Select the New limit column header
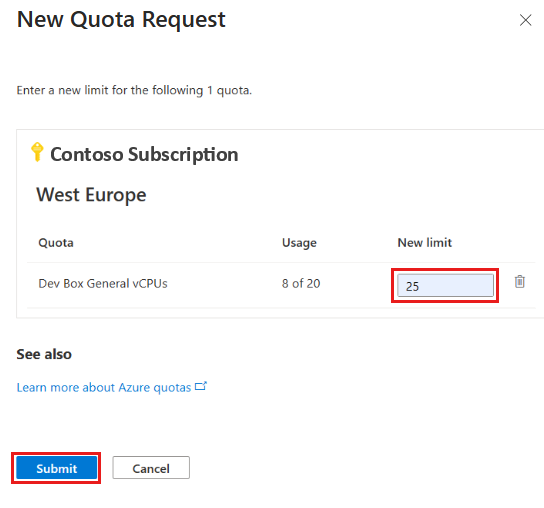The height and width of the screenshot is (508, 544). point(424,243)
